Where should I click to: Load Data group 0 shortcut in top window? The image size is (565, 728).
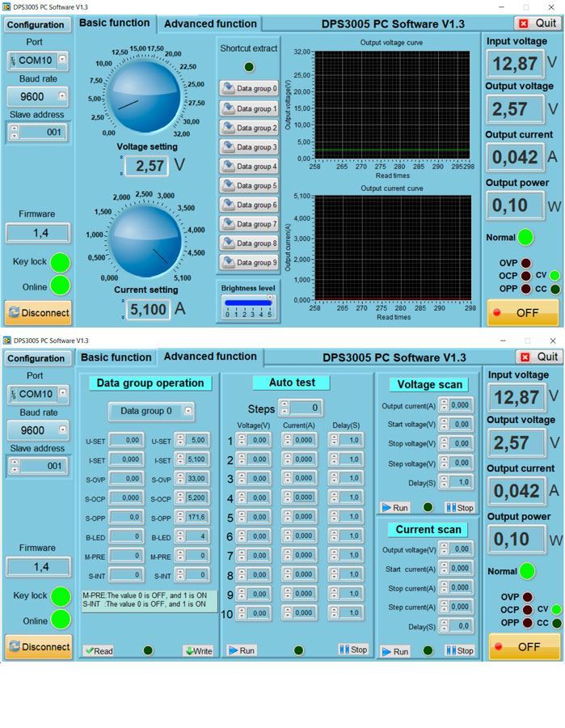pyautogui.click(x=249, y=87)
